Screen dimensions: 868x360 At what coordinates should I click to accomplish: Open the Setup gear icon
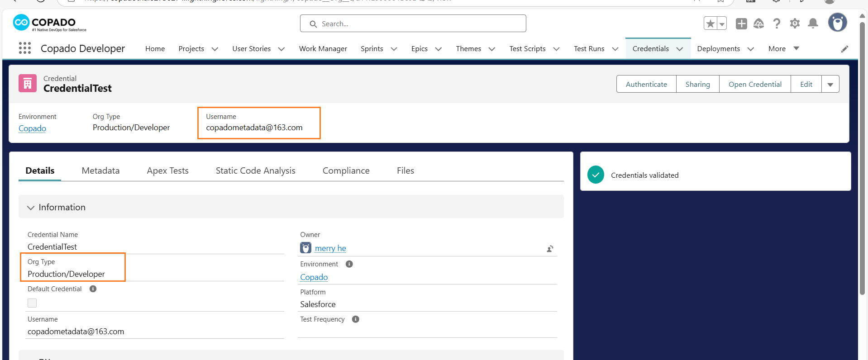pos(795,24)
